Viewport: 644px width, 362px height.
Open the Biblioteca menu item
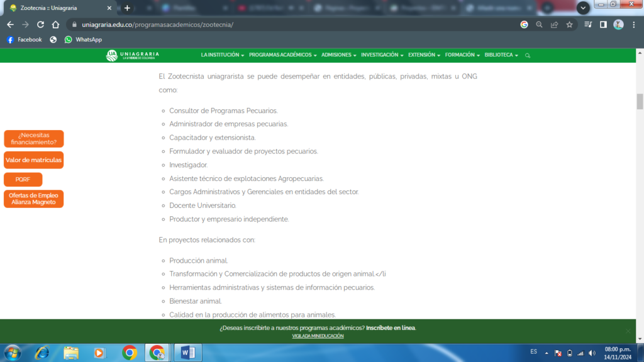[501, 55]
